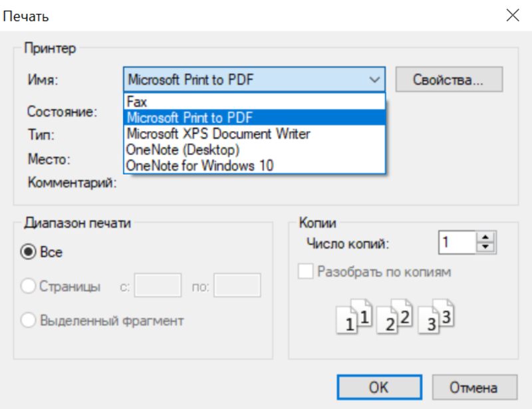Pick Microsoft XPS Document Writer printer
Screen dimensions: 532x409
[x=255, y=134]
